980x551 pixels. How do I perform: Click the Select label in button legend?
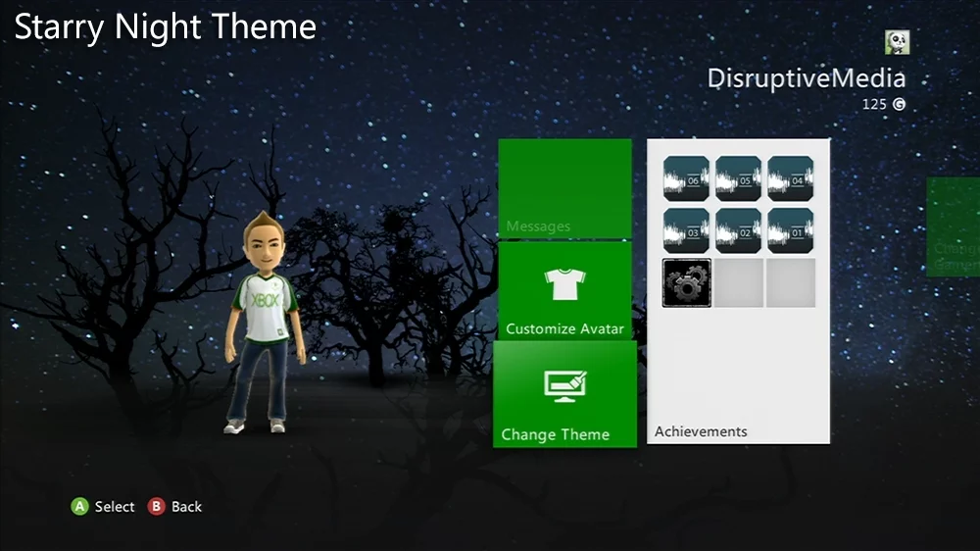click(x=115, y=507)
